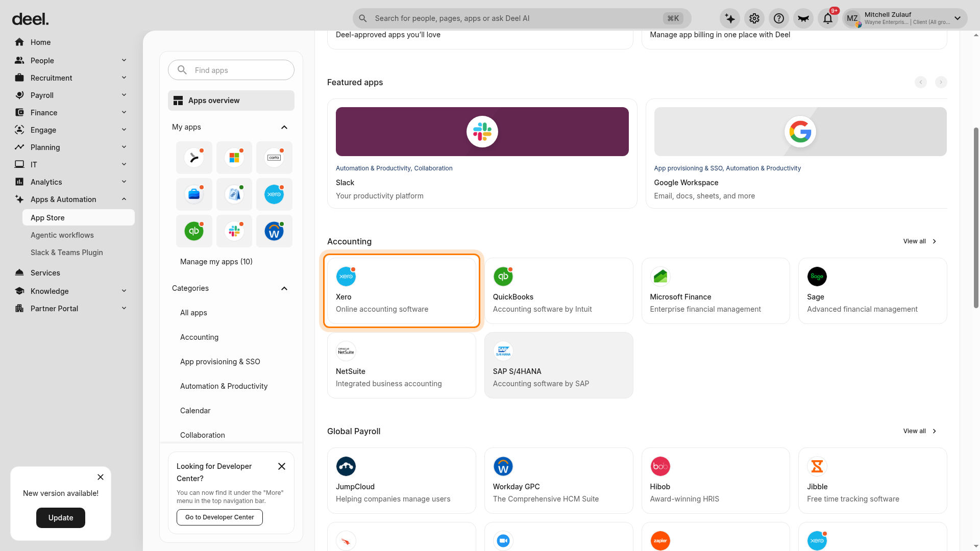Screen dimensions: 980x551
Task: Open the Sage app card
Action: 873,291
